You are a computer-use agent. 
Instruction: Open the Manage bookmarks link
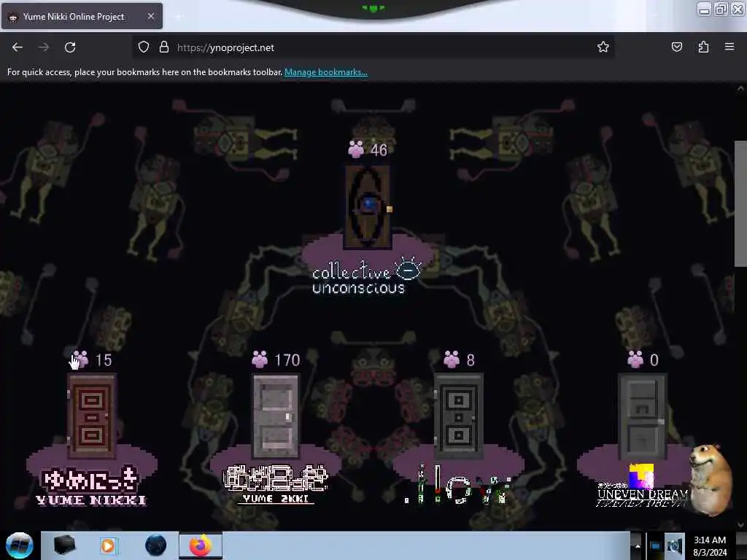pos(326,72)
